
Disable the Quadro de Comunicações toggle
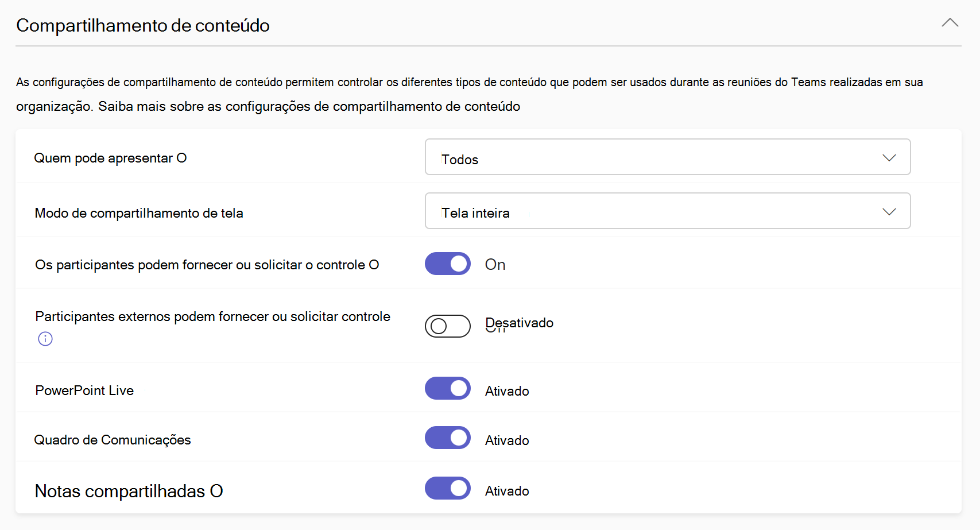[x=448, y=438]
